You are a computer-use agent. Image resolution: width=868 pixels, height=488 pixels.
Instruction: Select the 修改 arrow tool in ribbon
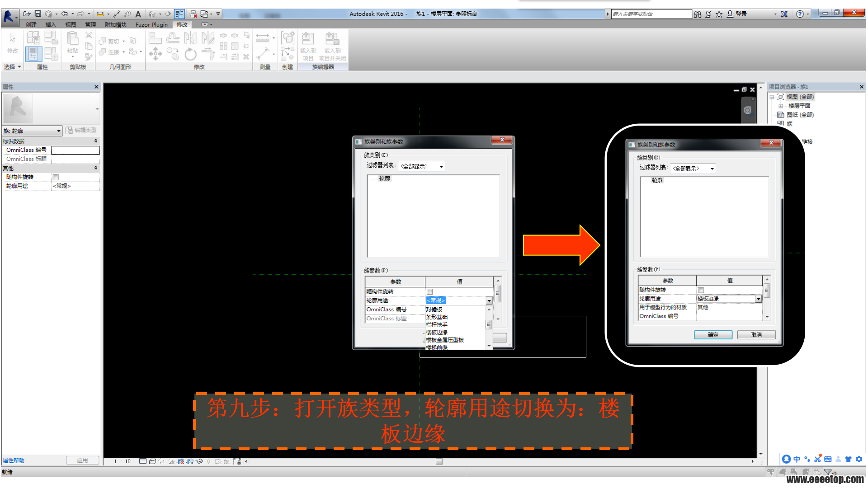[13, 43]
